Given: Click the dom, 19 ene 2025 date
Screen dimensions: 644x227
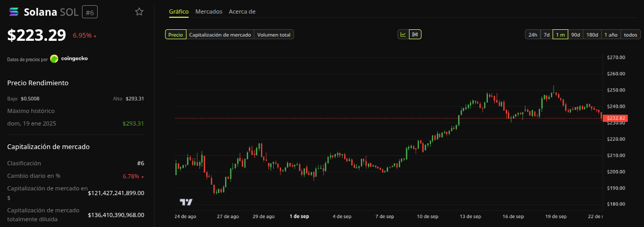Looking at the screenshot, I should [x=32, y=123].
